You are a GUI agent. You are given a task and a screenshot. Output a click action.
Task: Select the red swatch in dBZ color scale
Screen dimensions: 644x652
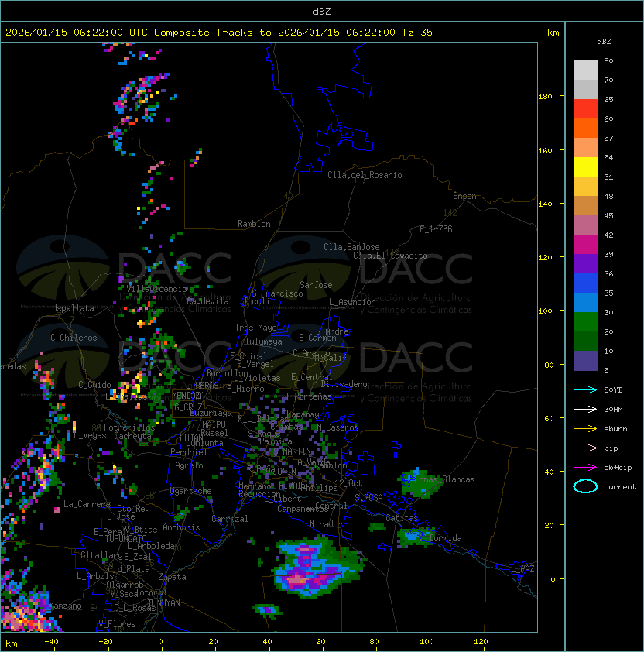pos(585,109)
